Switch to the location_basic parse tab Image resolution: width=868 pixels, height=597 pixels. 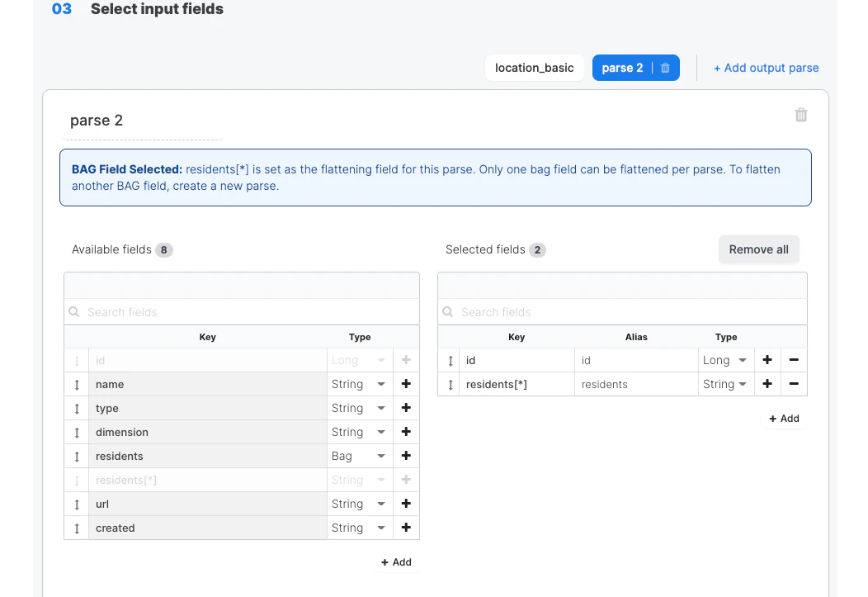[x=534, y=68]
